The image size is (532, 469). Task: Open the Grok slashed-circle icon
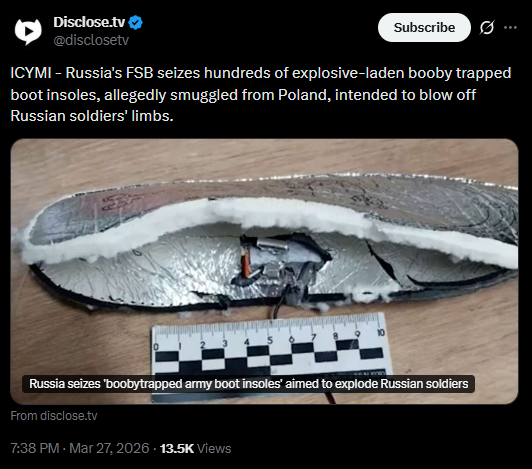click(487, 27)
